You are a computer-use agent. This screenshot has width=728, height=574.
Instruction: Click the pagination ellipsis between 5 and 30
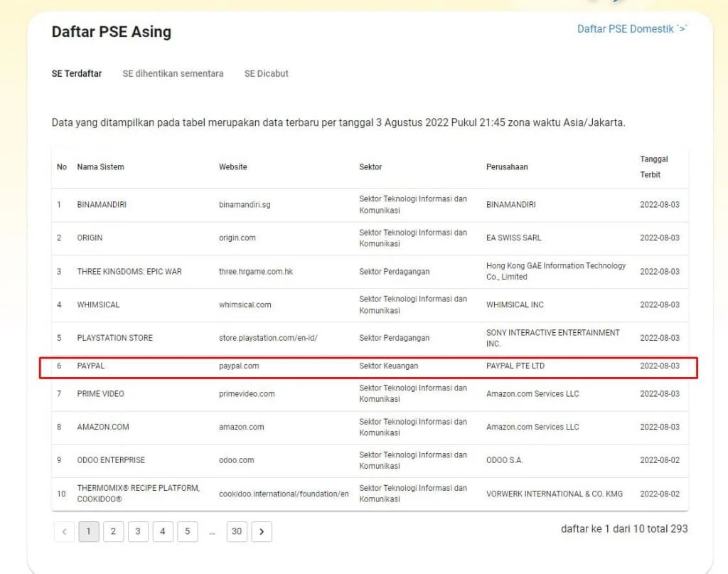pos(212,533)
